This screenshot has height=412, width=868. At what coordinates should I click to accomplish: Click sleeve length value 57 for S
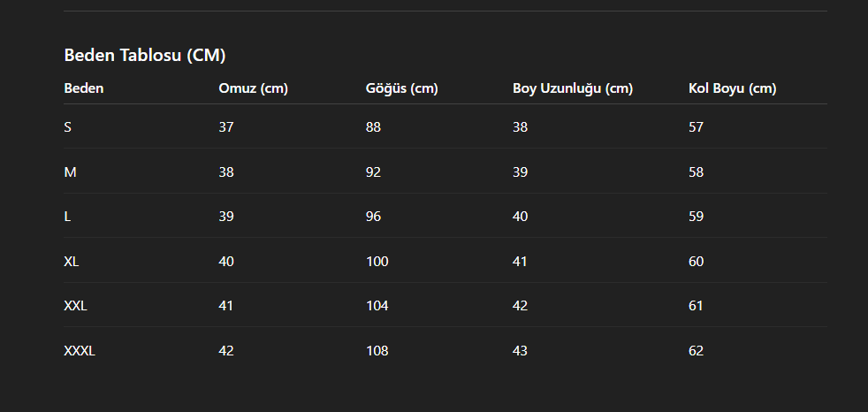696,127
